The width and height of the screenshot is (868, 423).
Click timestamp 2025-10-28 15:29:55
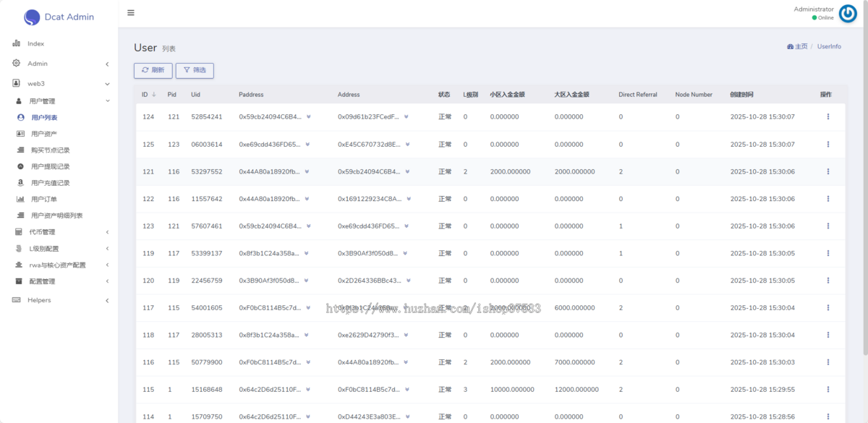click(x=762, y=389)
